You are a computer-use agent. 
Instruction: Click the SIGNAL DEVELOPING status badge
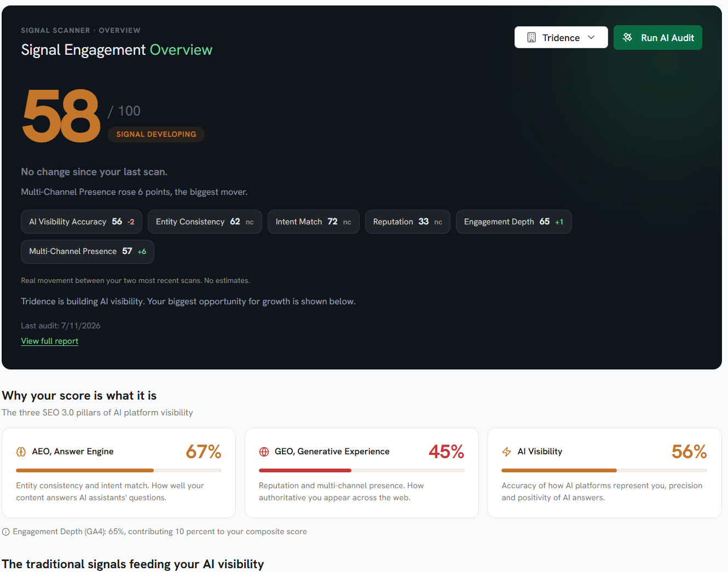[156, 134]
